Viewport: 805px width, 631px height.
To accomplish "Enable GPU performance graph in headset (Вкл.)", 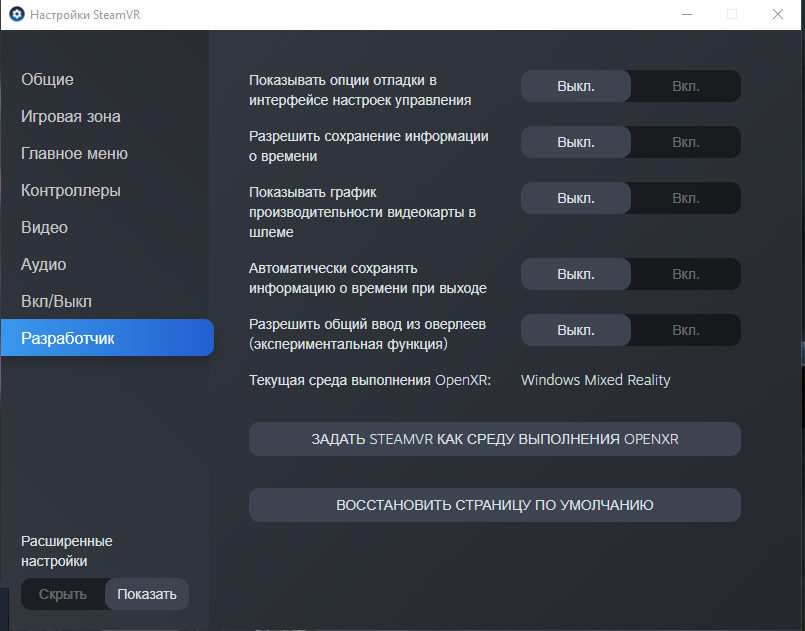I will (686, 198).
